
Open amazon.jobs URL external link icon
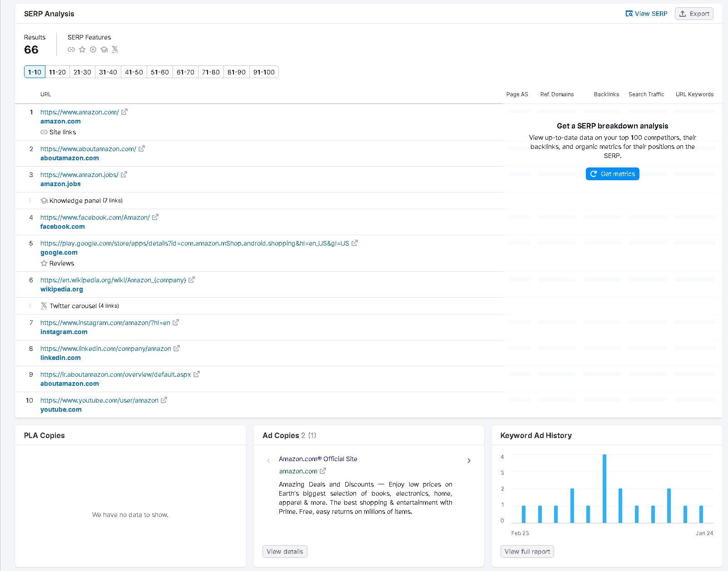pos(124,174)
